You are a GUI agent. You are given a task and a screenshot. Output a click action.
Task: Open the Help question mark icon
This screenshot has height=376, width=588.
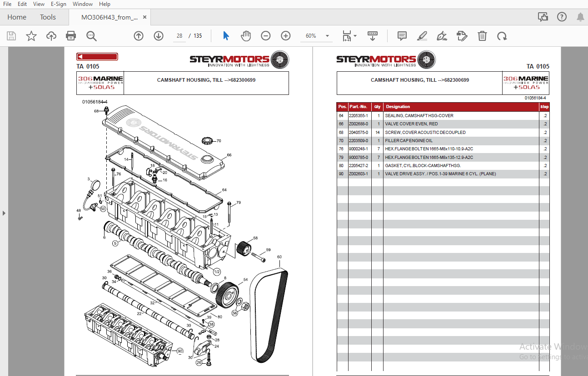pos(562,17)
